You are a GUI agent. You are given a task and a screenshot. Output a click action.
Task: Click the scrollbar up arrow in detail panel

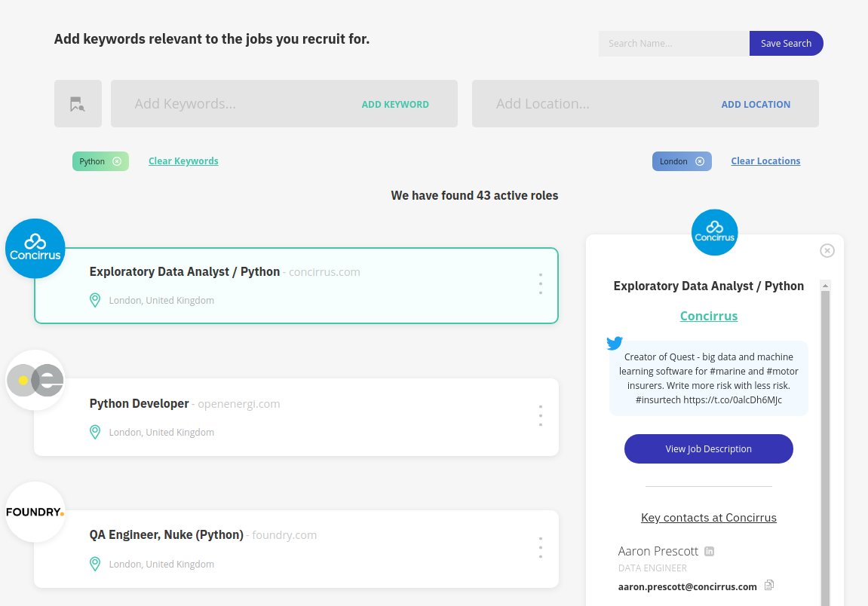[825, 286]
